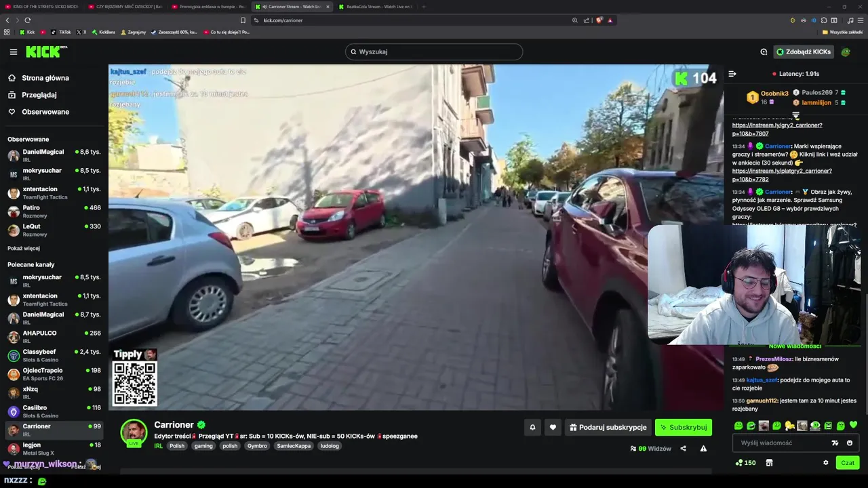The image size is (868, 488).
Task: Open Patiro channel in followed list
Action: [54, 211]
